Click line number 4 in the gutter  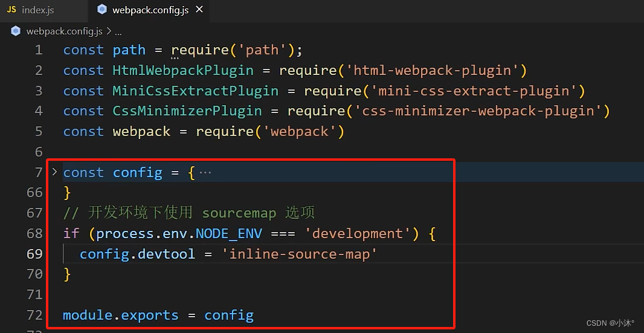39,111
